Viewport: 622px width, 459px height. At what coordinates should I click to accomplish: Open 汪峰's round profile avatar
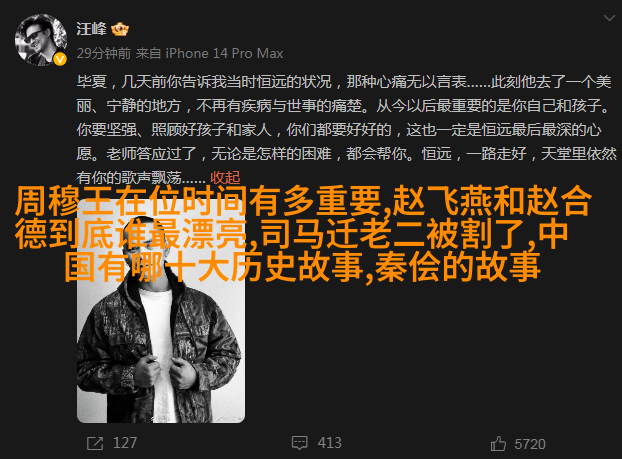pos(41,40)
